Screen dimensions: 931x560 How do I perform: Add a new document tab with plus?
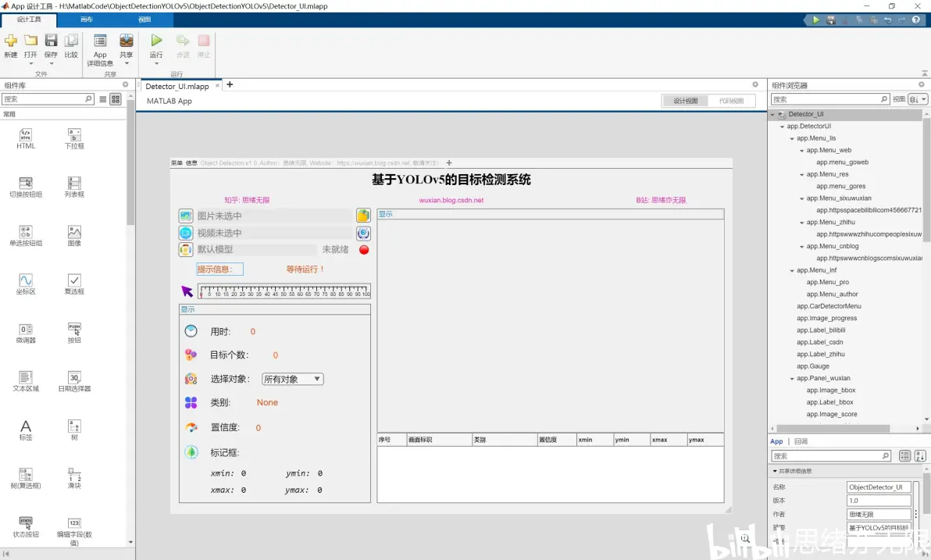[x=230, y=85]
